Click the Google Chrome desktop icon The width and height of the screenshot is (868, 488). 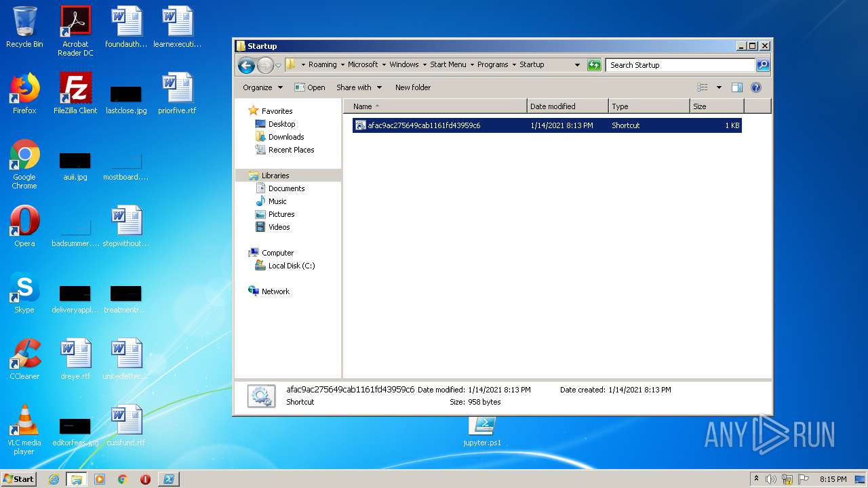click(24, 164)
